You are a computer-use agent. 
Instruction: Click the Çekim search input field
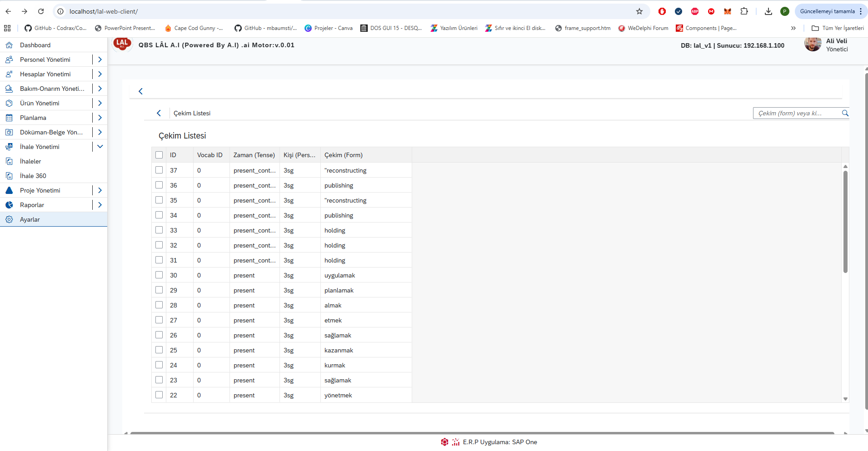click(x=795, y=113)
